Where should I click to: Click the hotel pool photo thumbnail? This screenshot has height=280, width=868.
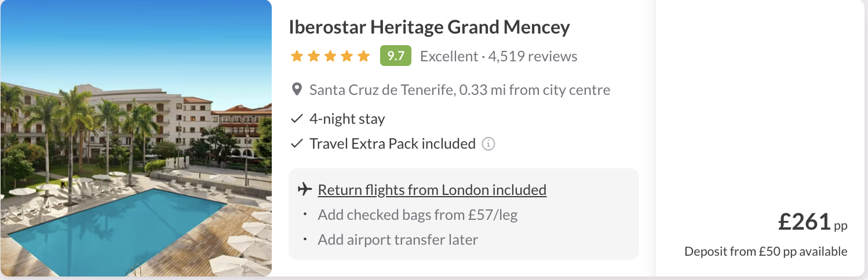coord(136,138)
